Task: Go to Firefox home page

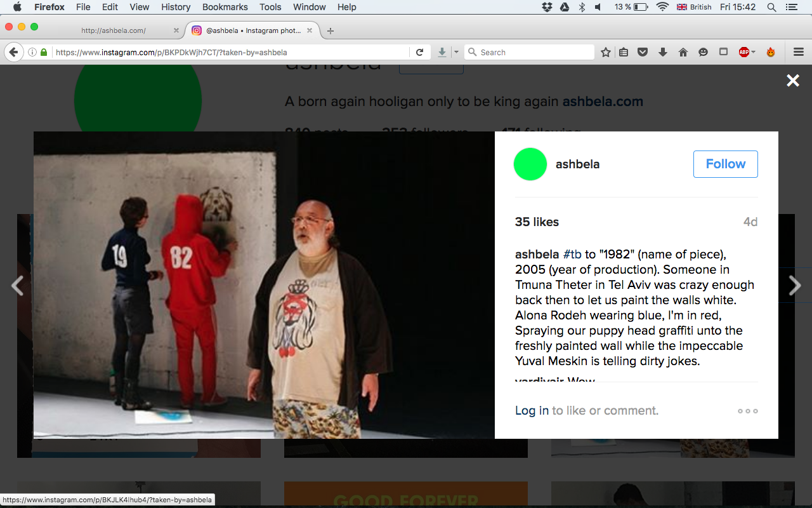Action: [683, 52]
